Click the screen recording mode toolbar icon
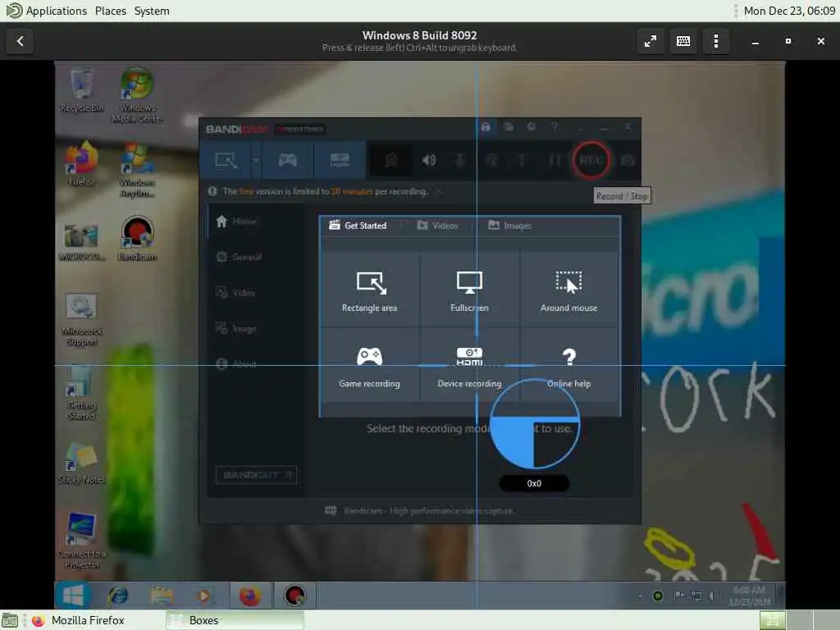 (226, 160)
